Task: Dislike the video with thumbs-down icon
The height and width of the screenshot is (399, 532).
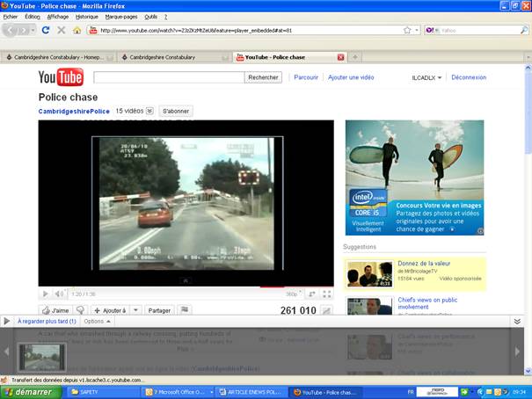Action: click(x=80, y=310)
